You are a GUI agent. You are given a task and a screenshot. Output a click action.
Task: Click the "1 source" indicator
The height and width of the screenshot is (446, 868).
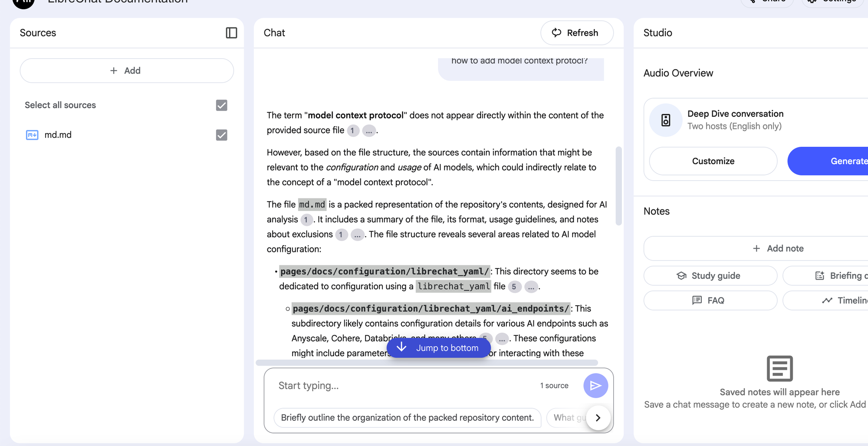click(554, 386)
